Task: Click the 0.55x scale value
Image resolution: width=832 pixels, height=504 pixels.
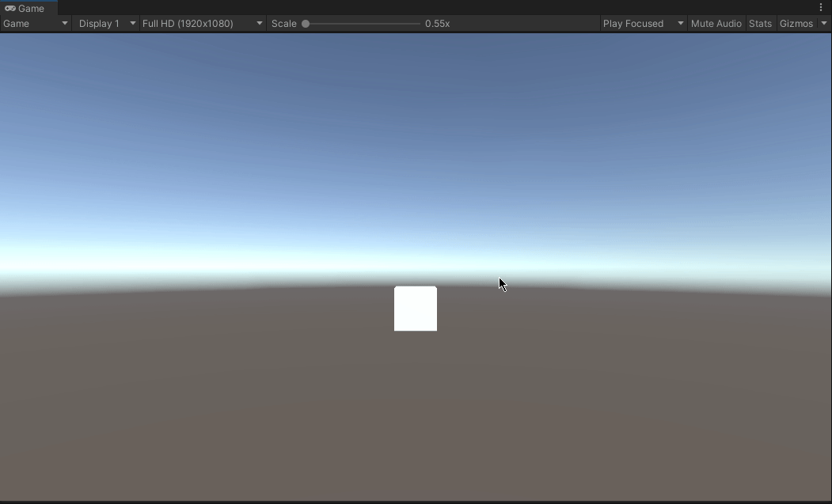Action: point(437,23)
